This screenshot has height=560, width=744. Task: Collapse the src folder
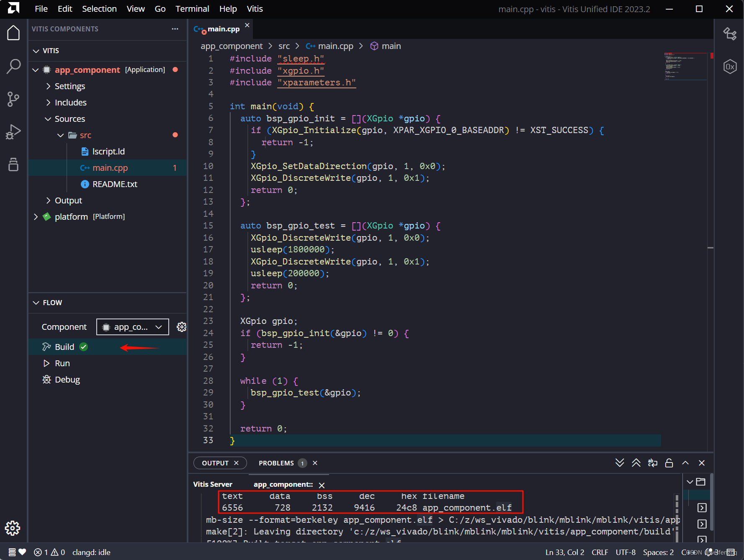click(x=60, y=135)
